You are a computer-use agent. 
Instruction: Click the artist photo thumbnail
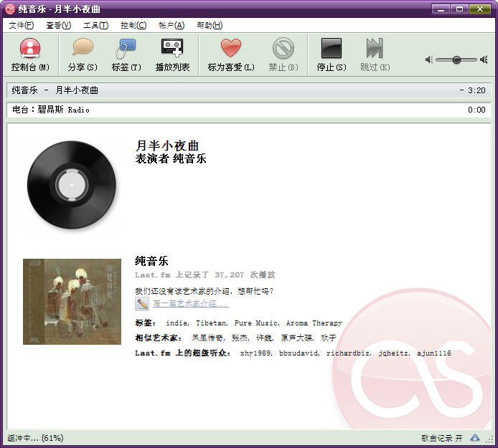tap(72, 302)
